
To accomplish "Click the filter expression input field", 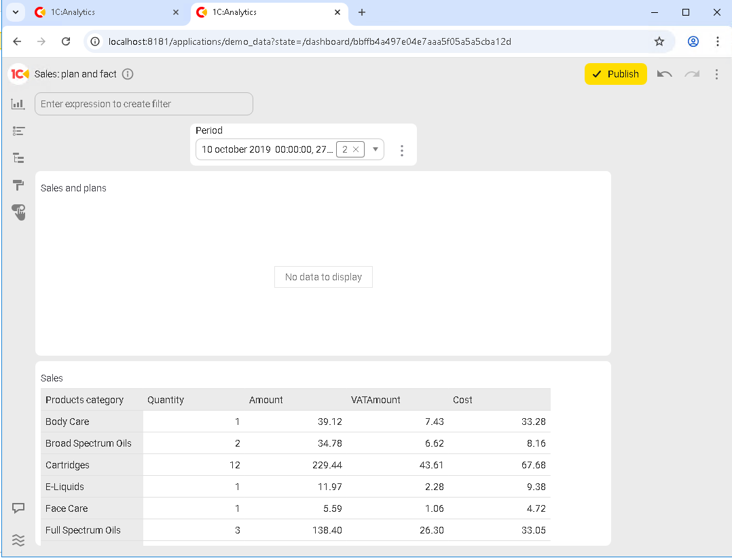I will click(144, 104).
